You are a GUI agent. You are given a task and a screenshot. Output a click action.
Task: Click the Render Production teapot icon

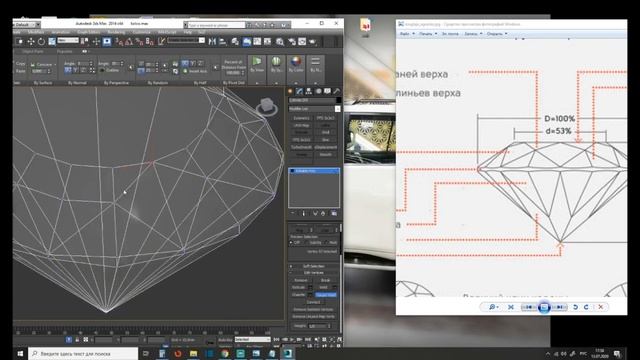click(x=313, y=42)
